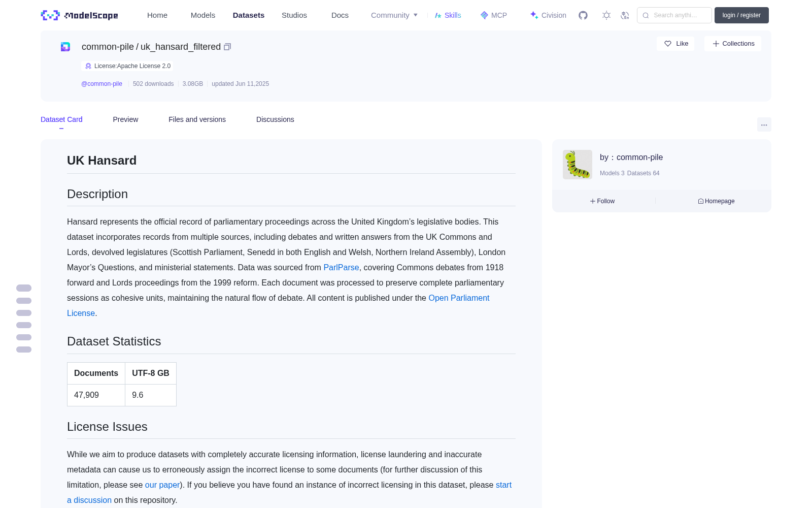812x508 pixels.
Task: Click the 'UTF-8 GB' table header
Action: coord(151,373)
